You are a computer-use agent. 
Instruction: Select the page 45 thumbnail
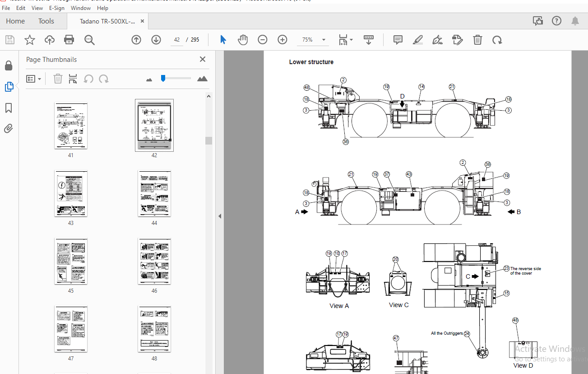(71, 262)
